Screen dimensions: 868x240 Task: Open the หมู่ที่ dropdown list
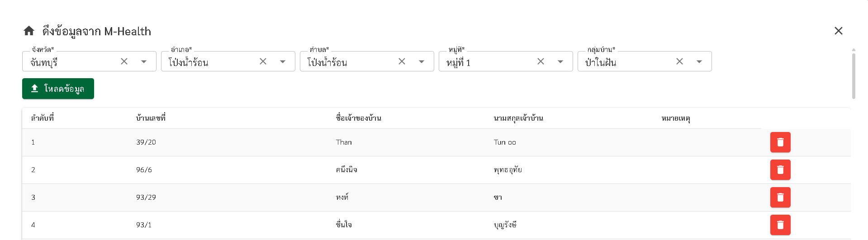click(x=560, y=61)
